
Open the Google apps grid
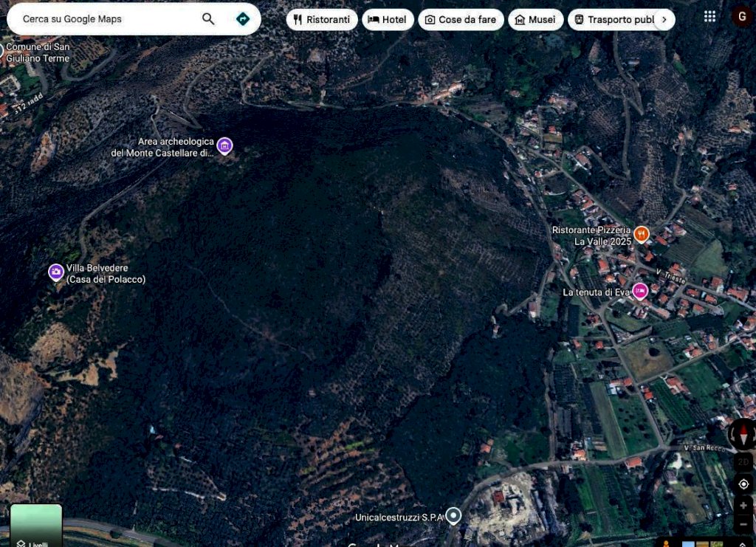(x=709, y=17)
